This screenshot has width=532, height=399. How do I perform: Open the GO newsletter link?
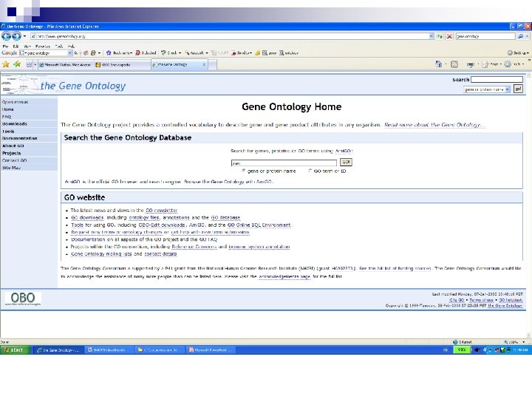(161, 211)
